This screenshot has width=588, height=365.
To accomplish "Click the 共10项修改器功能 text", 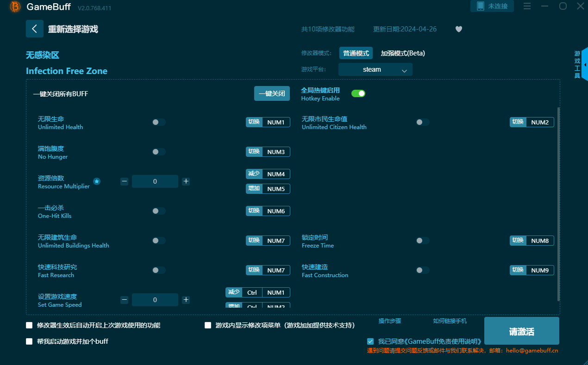I will click(x=328, y=29).
